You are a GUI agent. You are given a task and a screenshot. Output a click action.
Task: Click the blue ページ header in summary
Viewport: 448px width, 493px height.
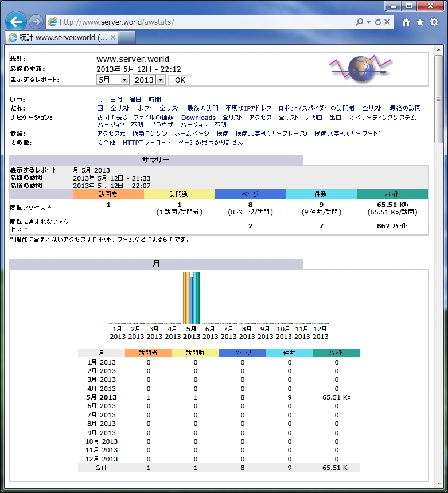pos(251,194)
